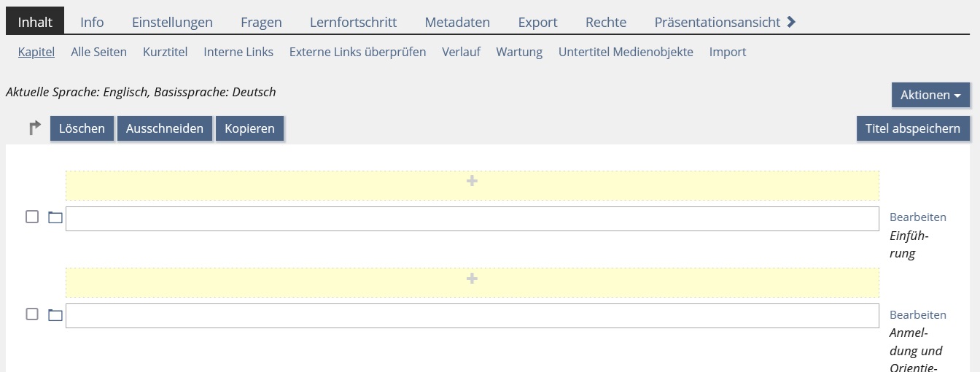The height and width of the screenshot is (372, 980).
Task: Open the Aktionen dropdown menu
Action: [930, 95]
